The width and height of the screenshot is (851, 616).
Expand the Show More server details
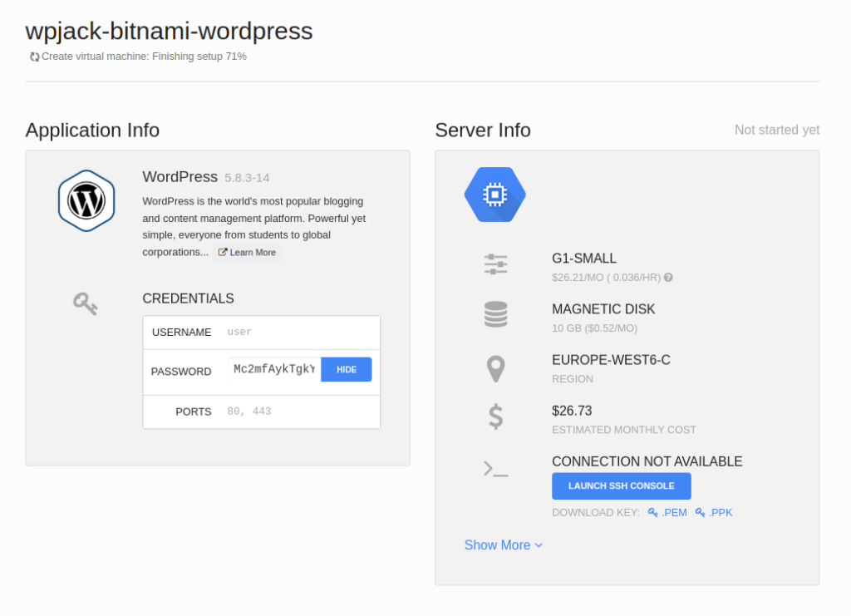(503, 545)
